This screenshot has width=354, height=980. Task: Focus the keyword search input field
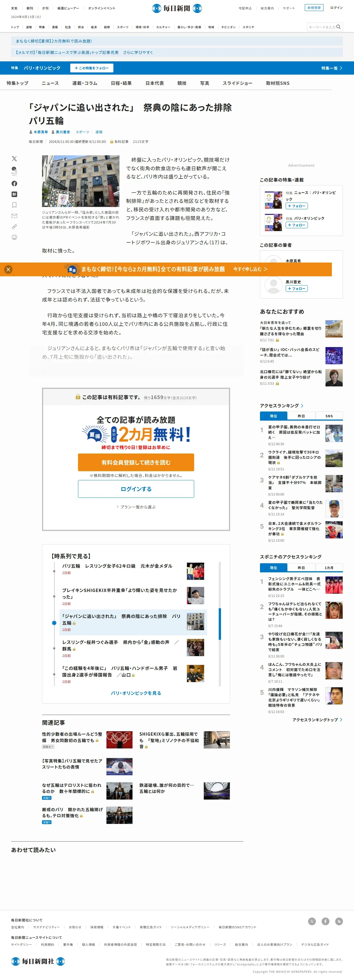pyautogui.click(x=321, y=27)
